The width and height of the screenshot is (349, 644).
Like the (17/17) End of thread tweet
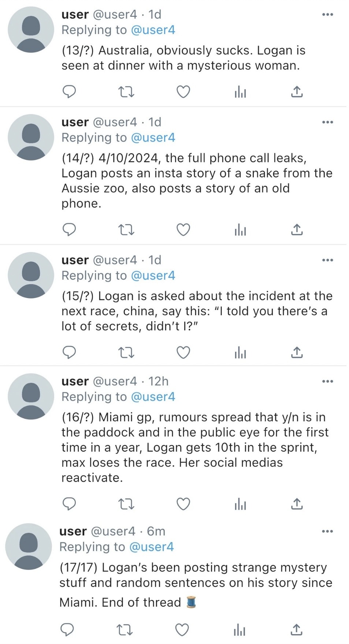pyautogui.click(x=182, y=630)
